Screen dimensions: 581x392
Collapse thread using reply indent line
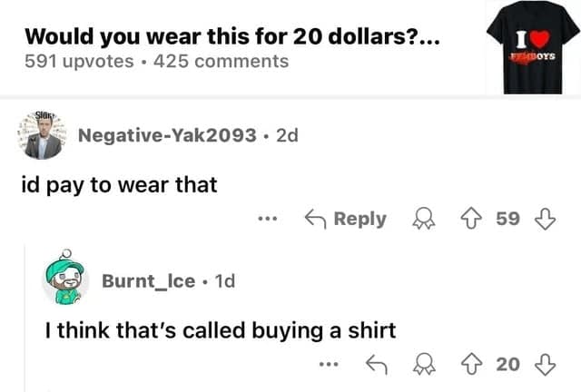tap(25, 318)
